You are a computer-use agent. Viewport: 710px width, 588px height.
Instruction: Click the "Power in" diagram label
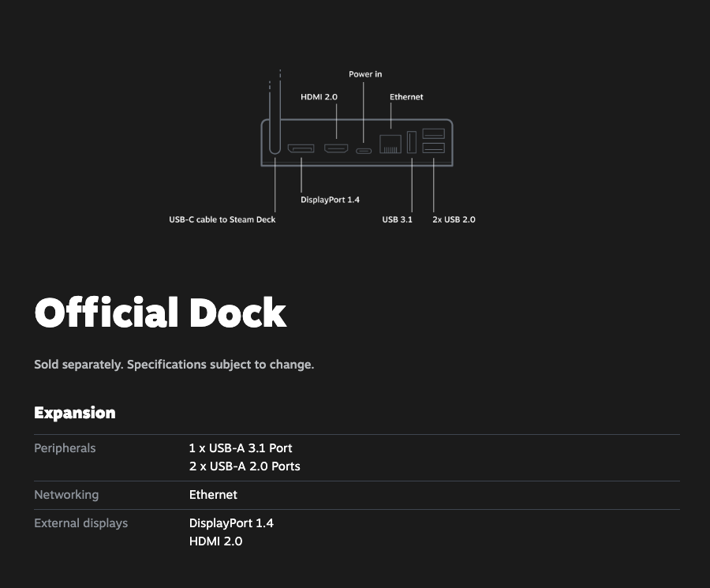(365, 74)
